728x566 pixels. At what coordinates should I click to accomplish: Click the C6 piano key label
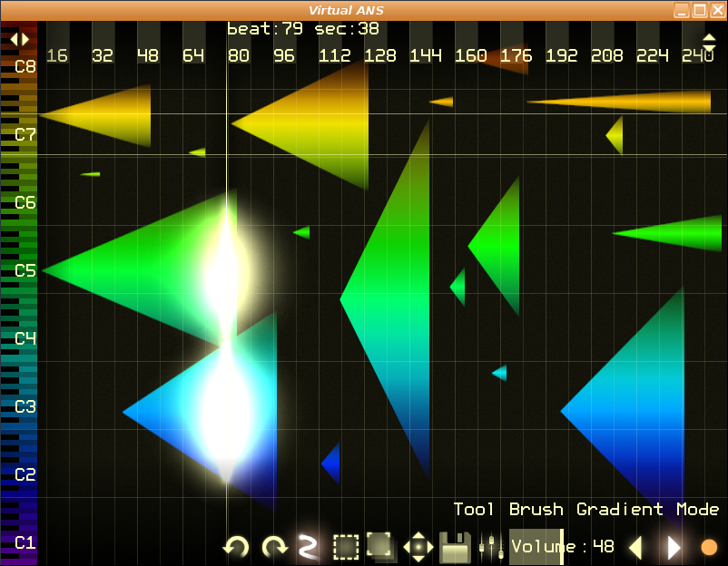click(25, 203)
